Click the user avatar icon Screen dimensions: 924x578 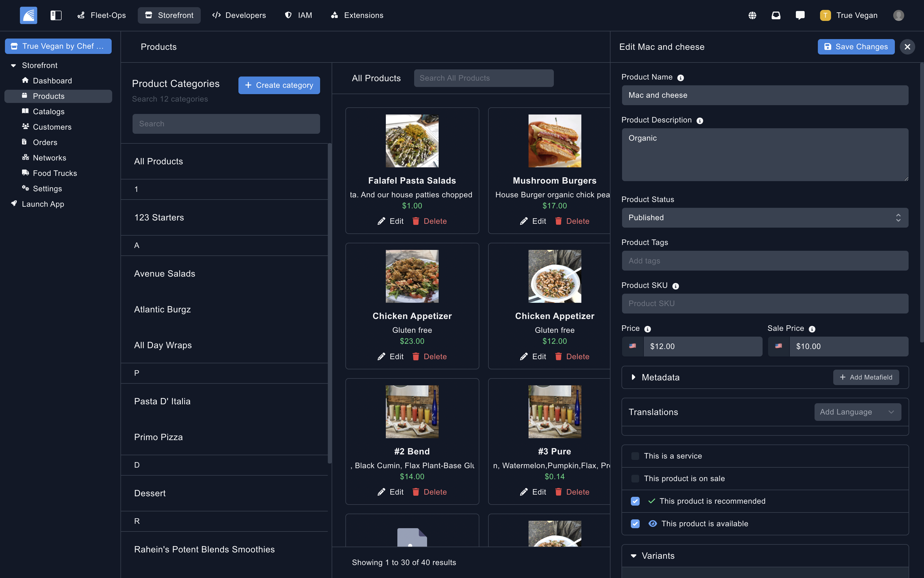click(898, 15)
